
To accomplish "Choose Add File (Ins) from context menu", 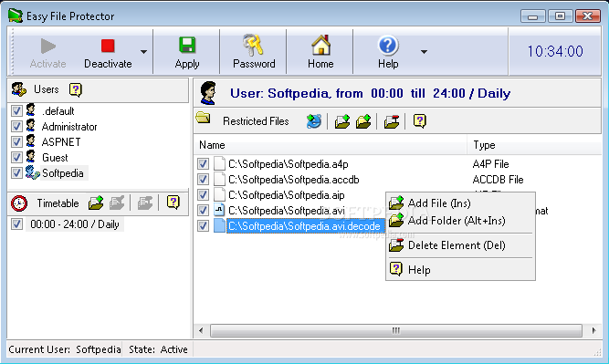I will coord(460,203).
